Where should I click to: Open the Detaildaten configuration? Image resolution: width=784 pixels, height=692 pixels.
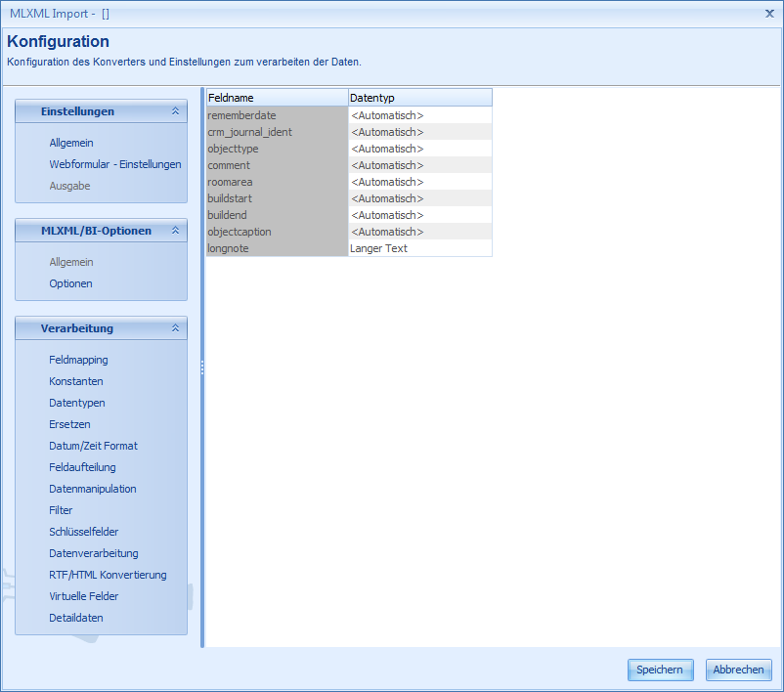click(77, 618)
